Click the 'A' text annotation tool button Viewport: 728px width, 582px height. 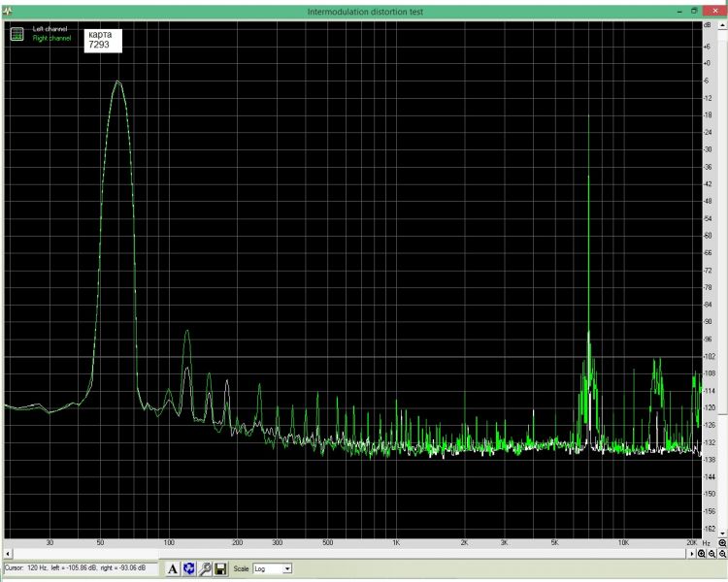pyautogui.click(x=172, y=568)
